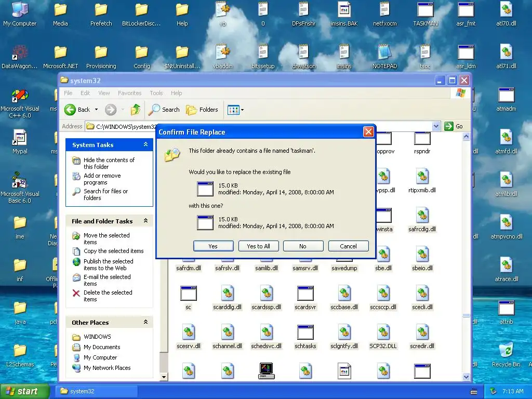
Task: Open My Network Places link
Action: [107, 368]
